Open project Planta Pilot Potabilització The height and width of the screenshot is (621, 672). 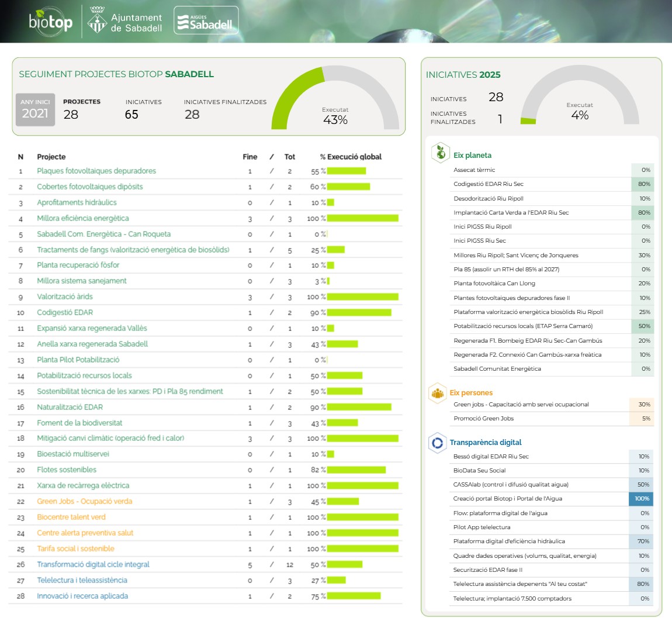[x=78, y=360]
